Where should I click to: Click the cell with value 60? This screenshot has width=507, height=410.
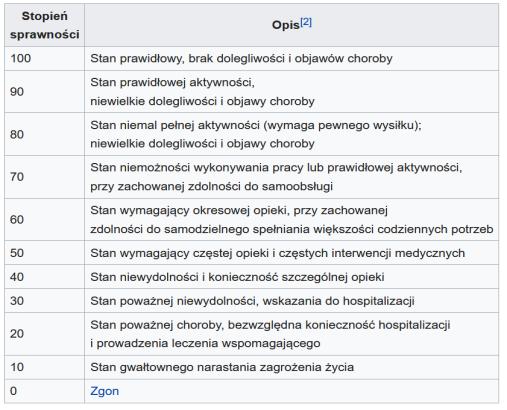click(x=45, y=219)
